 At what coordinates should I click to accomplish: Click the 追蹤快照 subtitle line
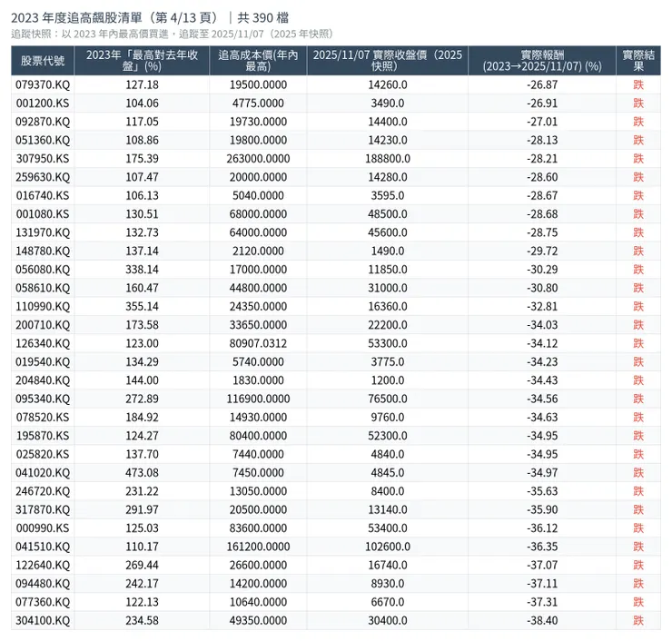[x=172, y=35]
